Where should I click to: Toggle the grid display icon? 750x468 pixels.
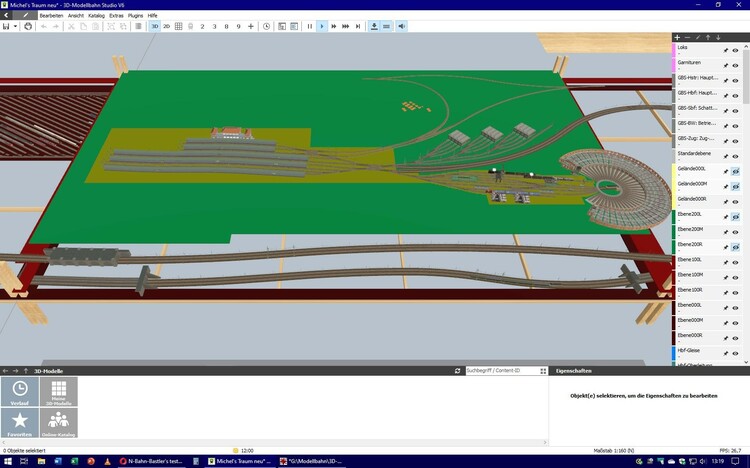[x=178, y=26]
